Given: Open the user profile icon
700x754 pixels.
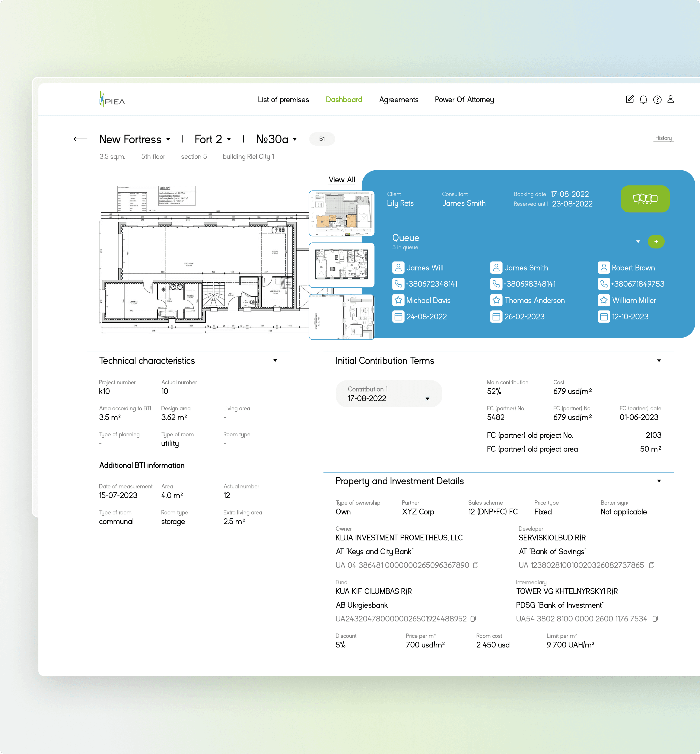Looking at the screenshot, I should 671,99.
